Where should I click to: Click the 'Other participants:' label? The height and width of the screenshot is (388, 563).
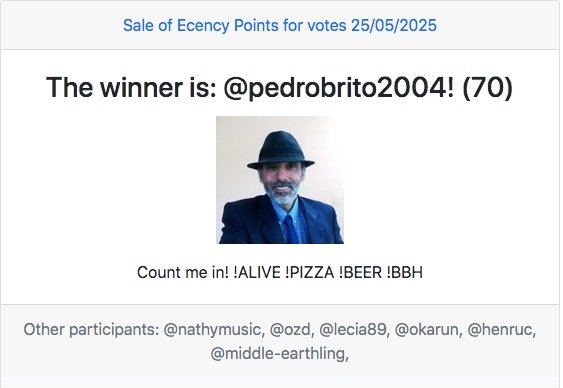91,330
